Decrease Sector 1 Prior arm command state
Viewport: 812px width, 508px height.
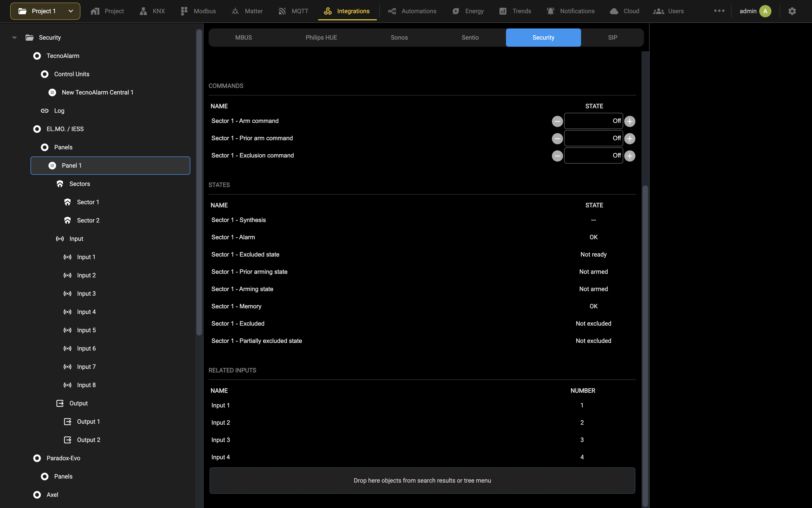[557, 138]
